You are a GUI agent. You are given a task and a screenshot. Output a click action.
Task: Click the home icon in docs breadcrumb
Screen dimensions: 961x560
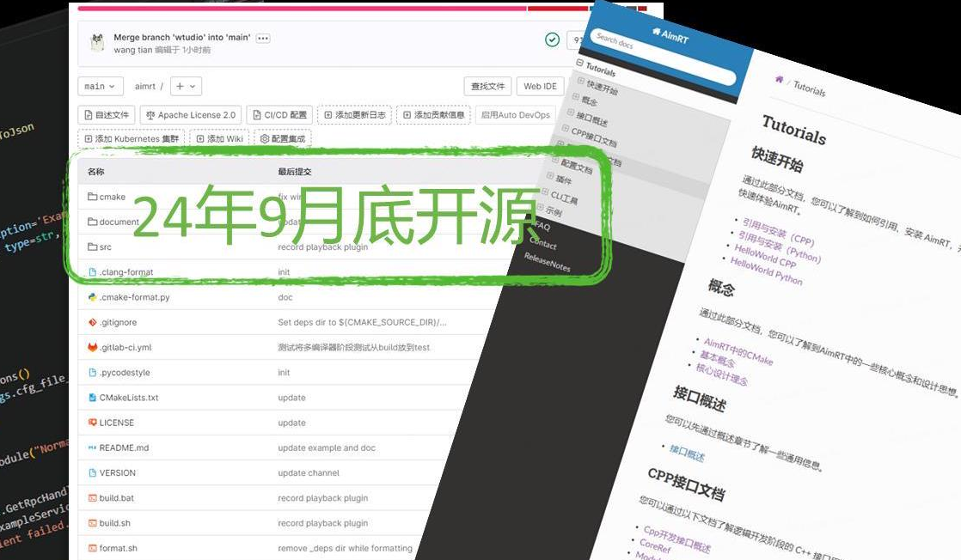click(x=779, y=80)
